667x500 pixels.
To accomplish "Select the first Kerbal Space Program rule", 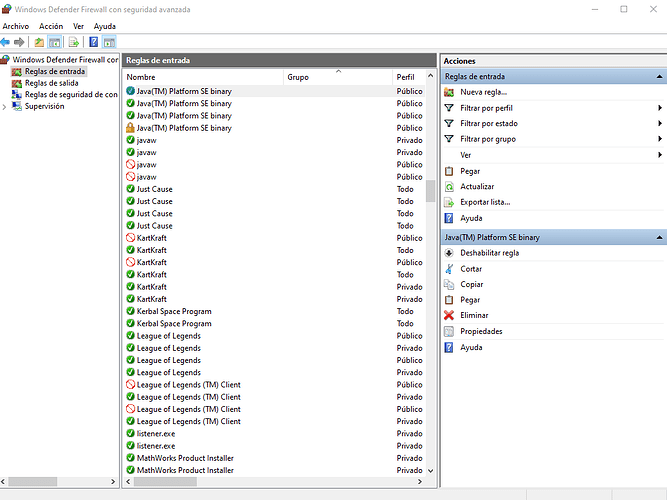I will pyautogui.click(x=274, y=311).
